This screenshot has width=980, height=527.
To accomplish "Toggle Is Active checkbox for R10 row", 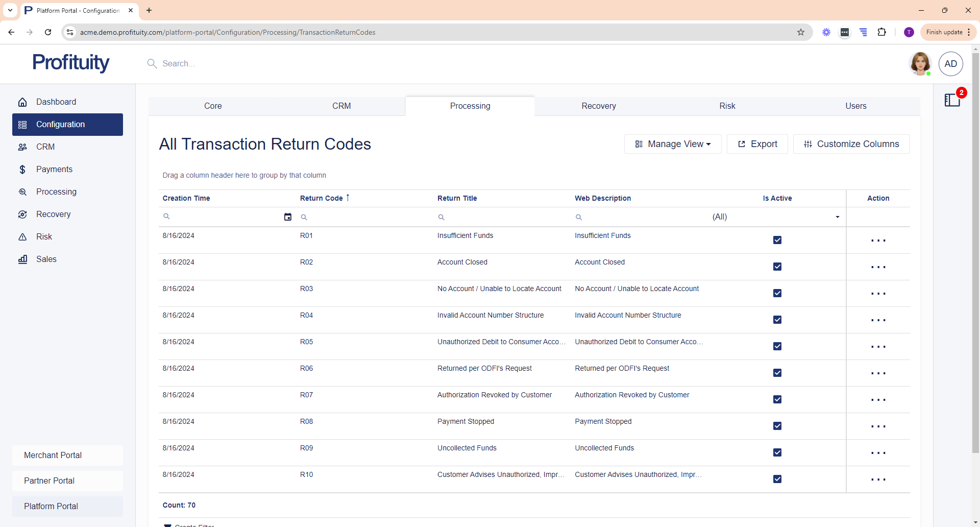I will pyautogui.click(x=777, y=479).
